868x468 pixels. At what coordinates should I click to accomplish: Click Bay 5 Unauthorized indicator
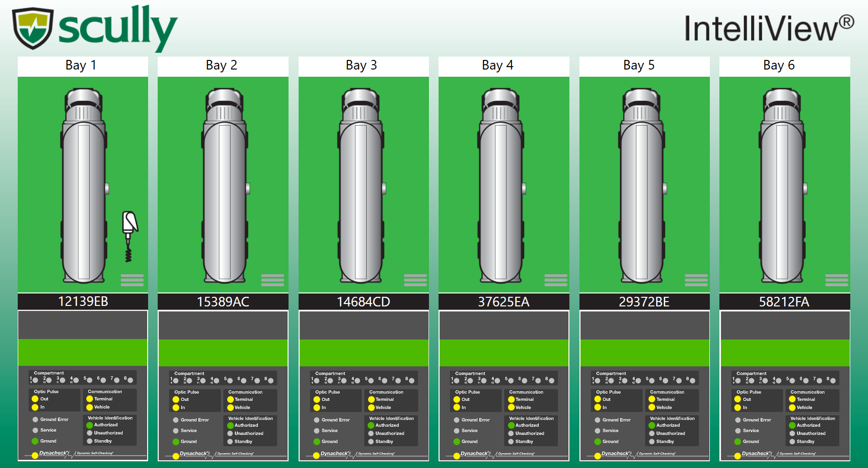pyautogui.click(x=652, y=433)
